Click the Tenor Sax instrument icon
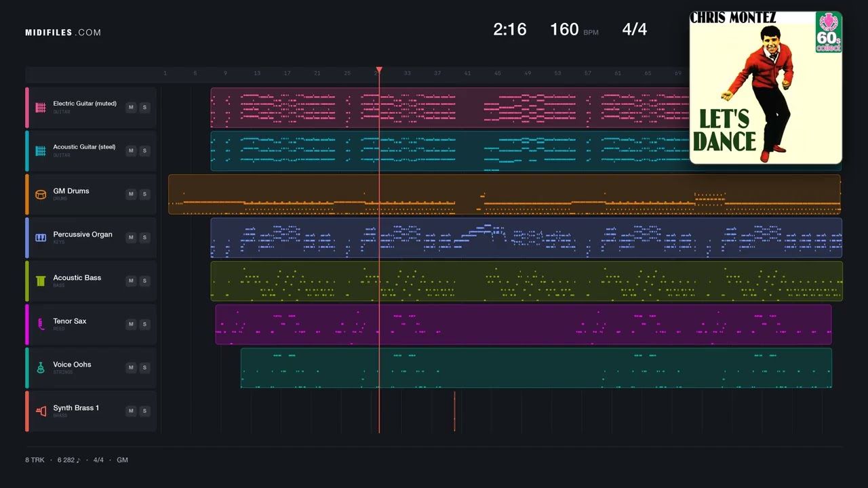 coord(41,325)
